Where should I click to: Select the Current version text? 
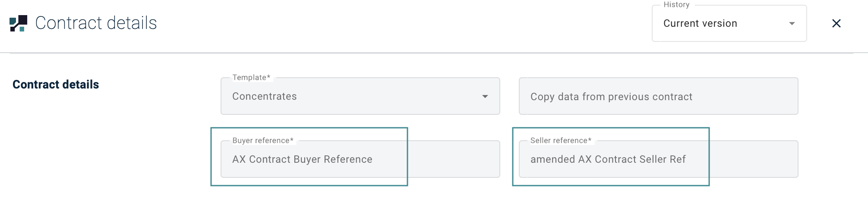[x=700, y=24]
